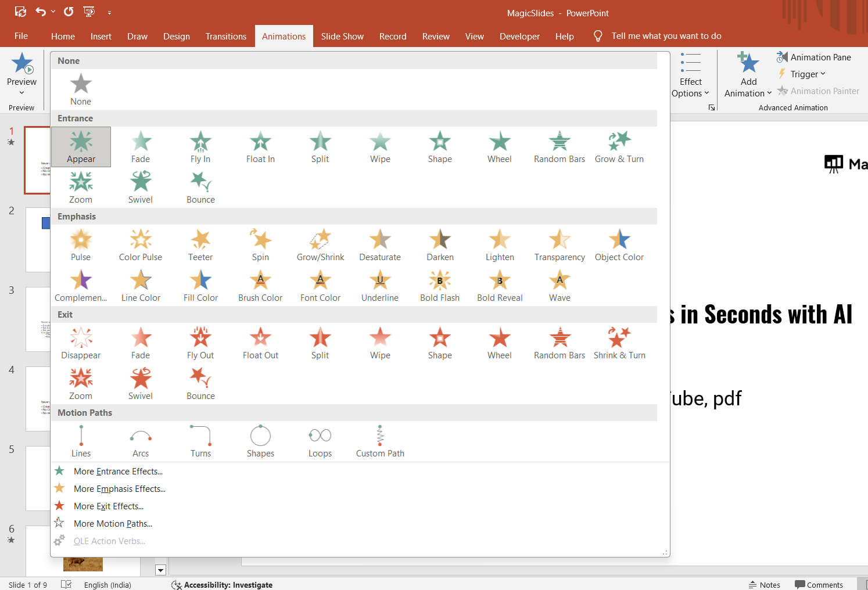868x590 pixels.
Task: Choose None to remove animation
Action: pyautogui.click(x=81, y=89)
